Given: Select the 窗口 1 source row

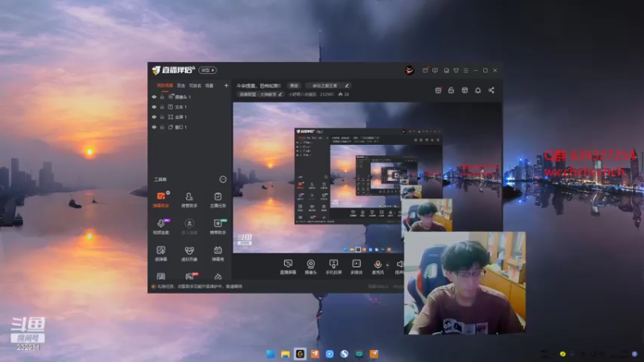Looking at the screenshot, I should (x=190, y=127).
